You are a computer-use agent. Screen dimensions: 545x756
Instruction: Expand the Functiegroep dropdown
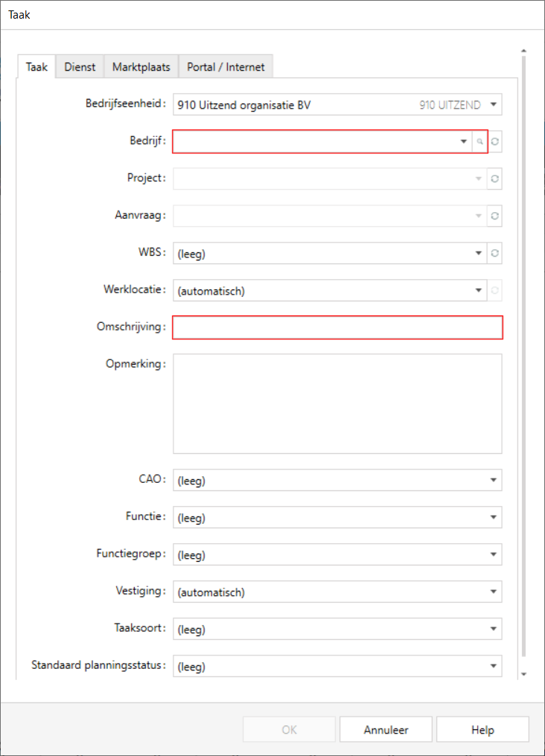493,555
